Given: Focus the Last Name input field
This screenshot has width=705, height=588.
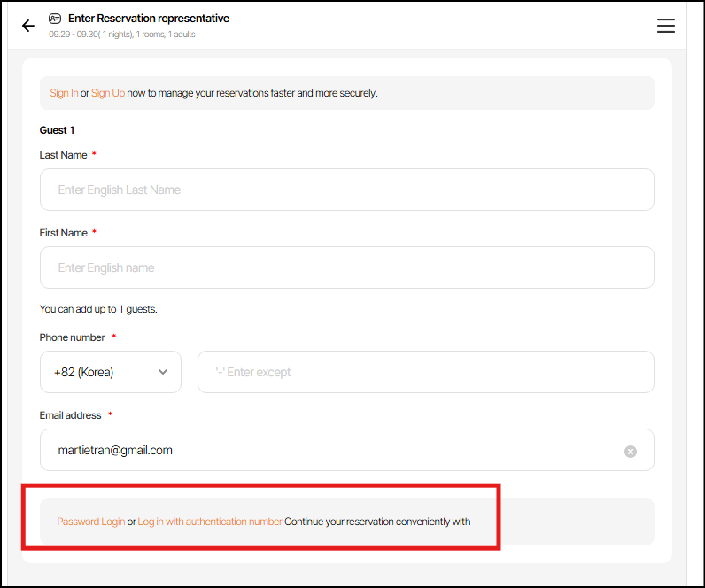Looking at the screenshot, I should (x=347, y=190).
